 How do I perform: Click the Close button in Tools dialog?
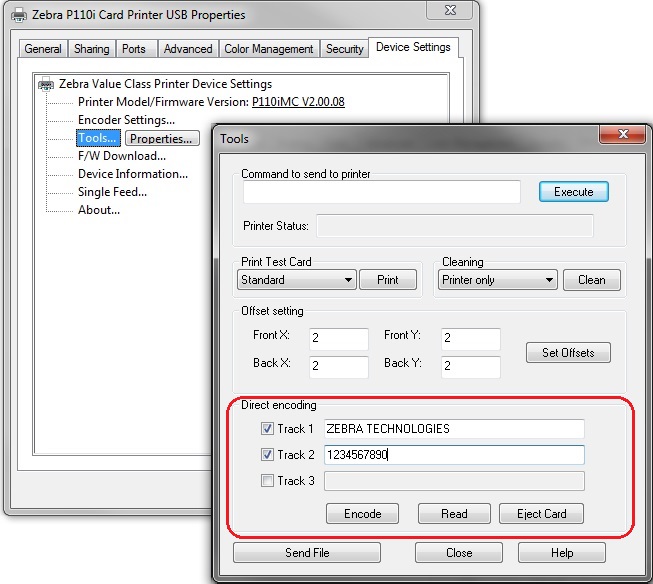pos(459,553)
